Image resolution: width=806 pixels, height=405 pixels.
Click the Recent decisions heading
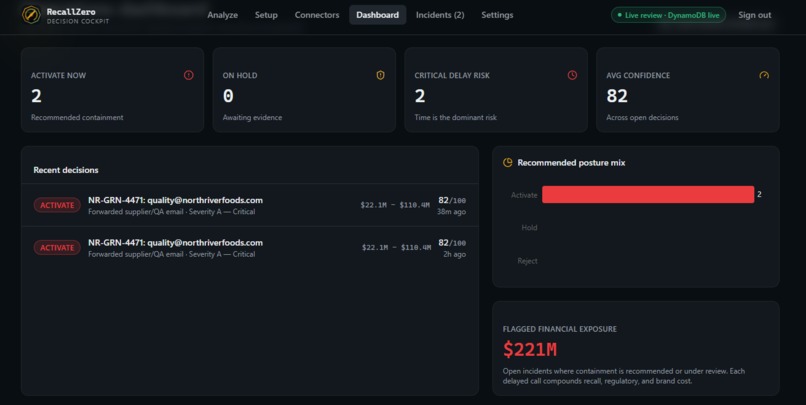(66, 170)
